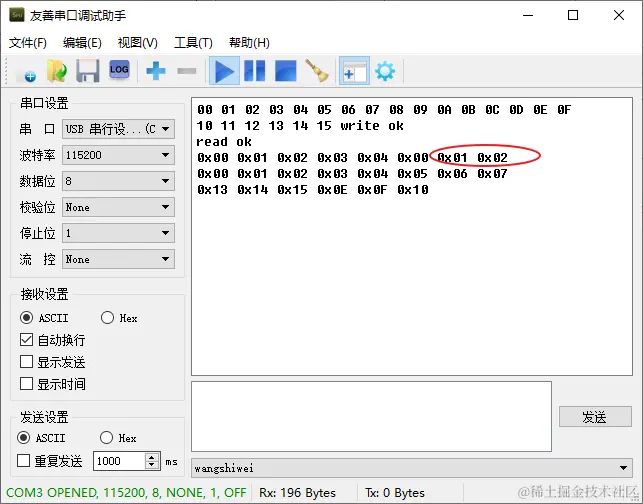Open the 视图(V) menu
Viewport: 643px width, 504px height.
(x=137, y=43)
